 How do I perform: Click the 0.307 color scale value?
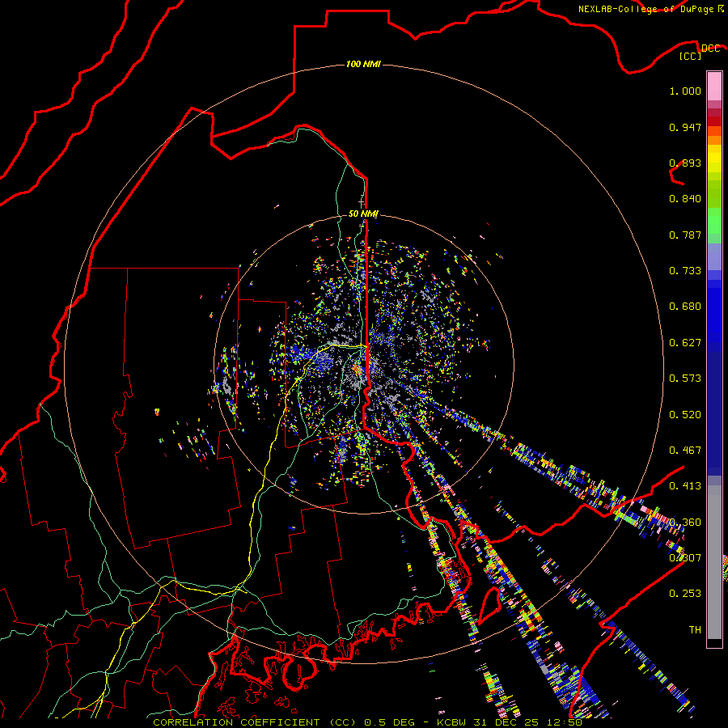(685, 558)
